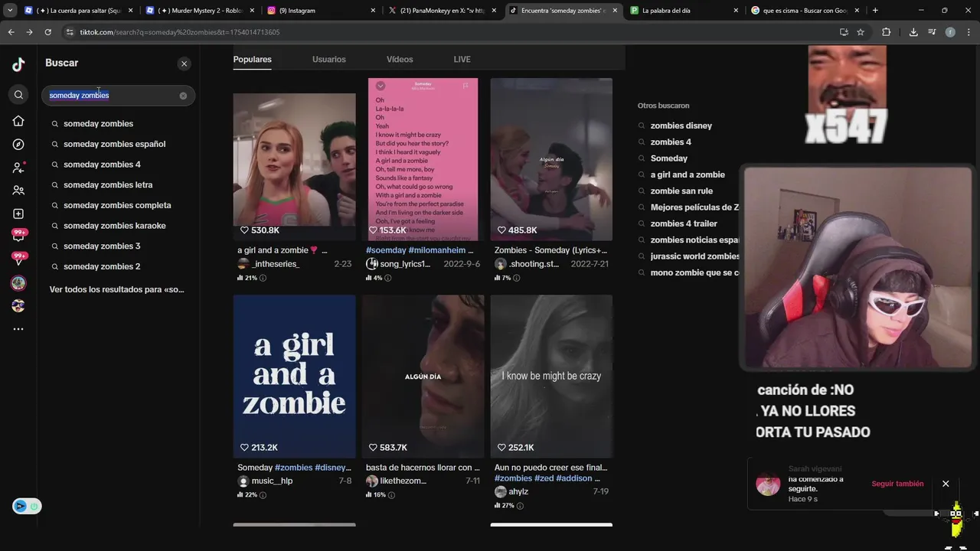Open the Activity inbox icon with 99+ badge
The width and height of the screenshot is (980, 551).
point(18,259)
